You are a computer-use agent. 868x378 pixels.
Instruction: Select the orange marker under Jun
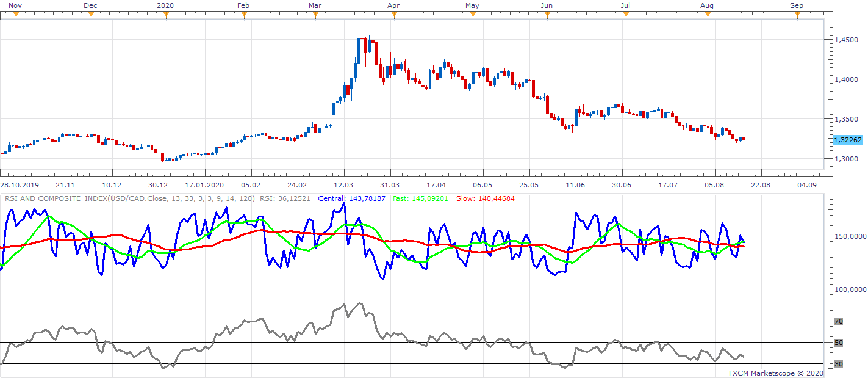click(547, 14)
